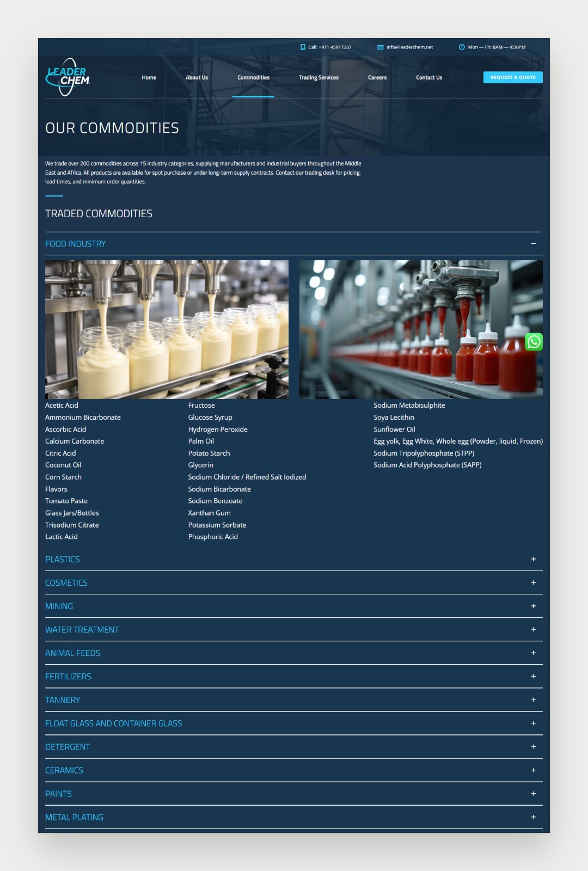Open the Contact Us page
Viewport: 588px width, 871px height.
coord(429,77)
